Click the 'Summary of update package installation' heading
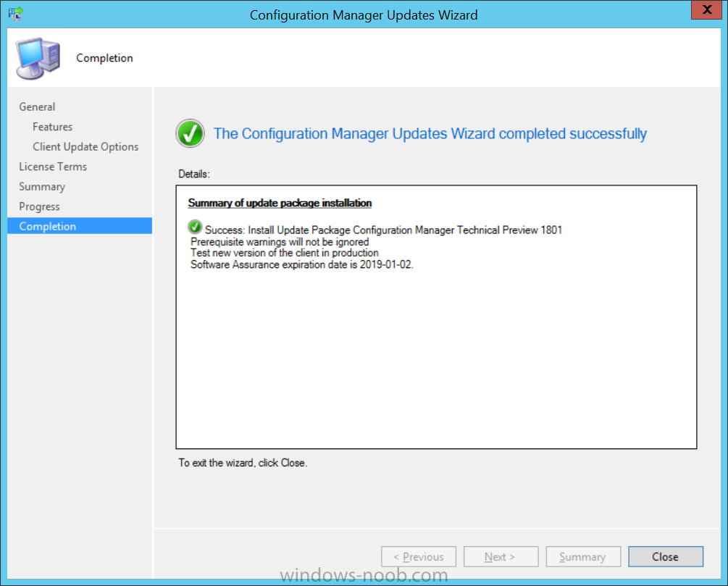728x586 pixels. click(280, 203)
